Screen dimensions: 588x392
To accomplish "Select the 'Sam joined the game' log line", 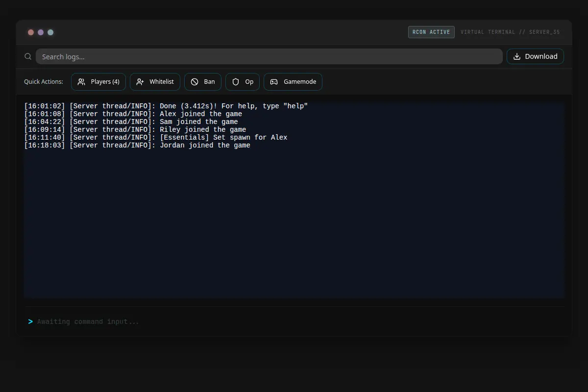I will [131, 122].
